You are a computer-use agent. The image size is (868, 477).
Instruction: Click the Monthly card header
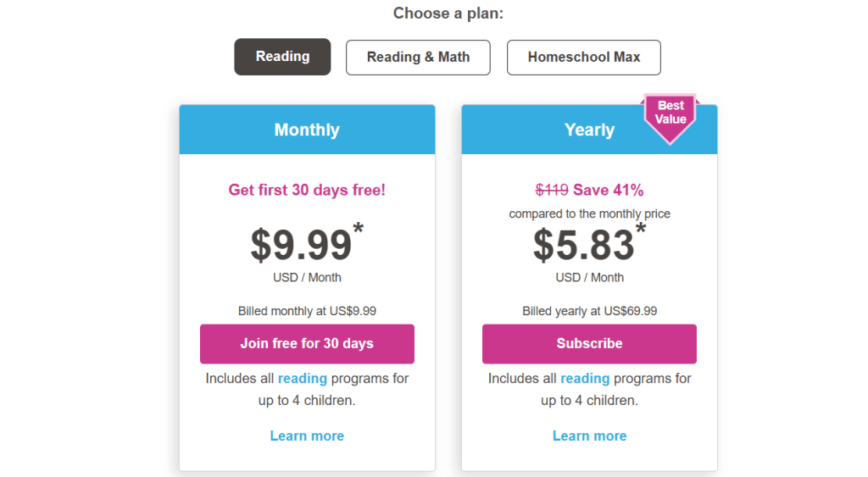tap(307, 130)
